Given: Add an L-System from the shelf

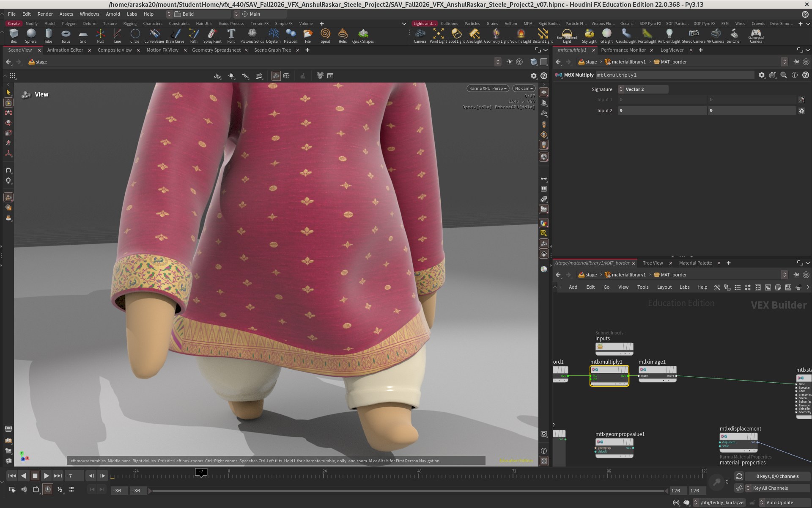Looking at the screenshot, I should point(273,36).
